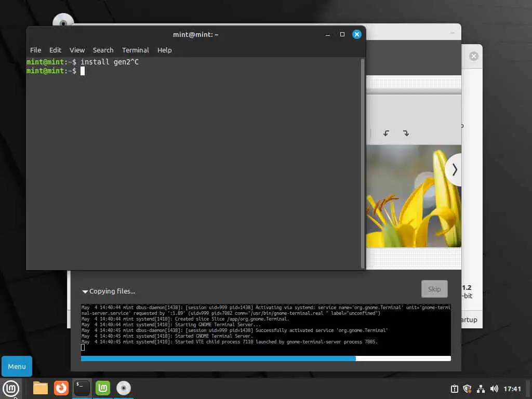Open network connections tray icon
Screen dimensions: 532x399
481,389
